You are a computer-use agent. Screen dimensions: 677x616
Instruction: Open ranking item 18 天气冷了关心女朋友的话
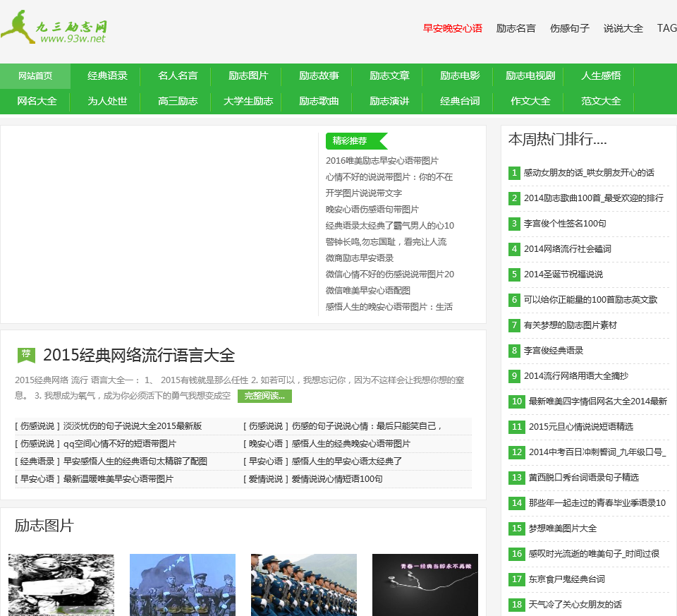pos(575,605)
